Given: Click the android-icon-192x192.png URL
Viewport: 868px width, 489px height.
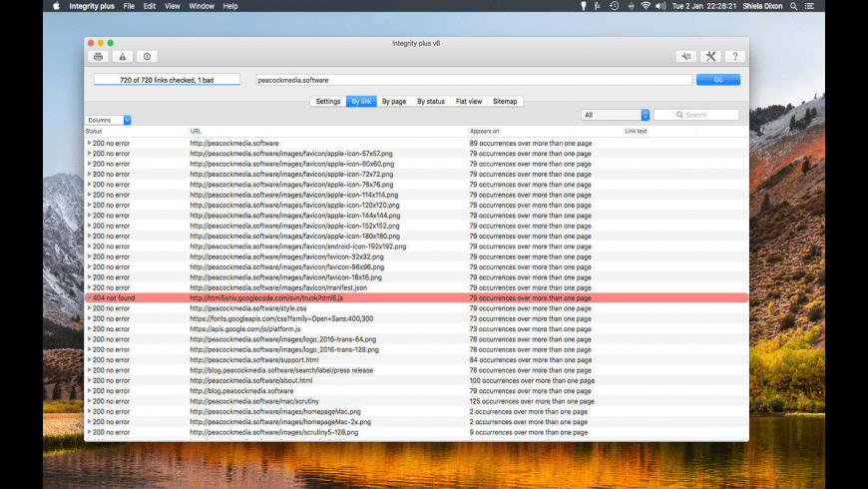Looking at the screenshot, I should [298, 246].
